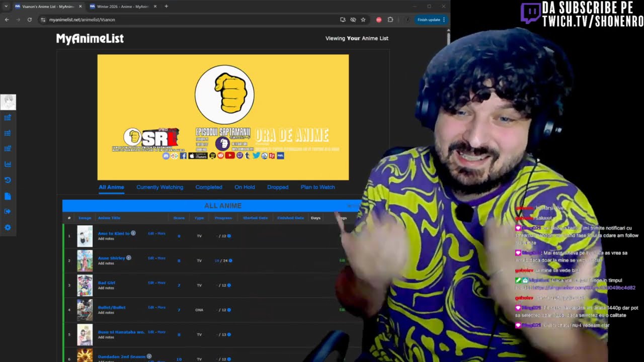Open the Ame to Kimi to title link
Viewport: 644px width, 362px height.
114,233
